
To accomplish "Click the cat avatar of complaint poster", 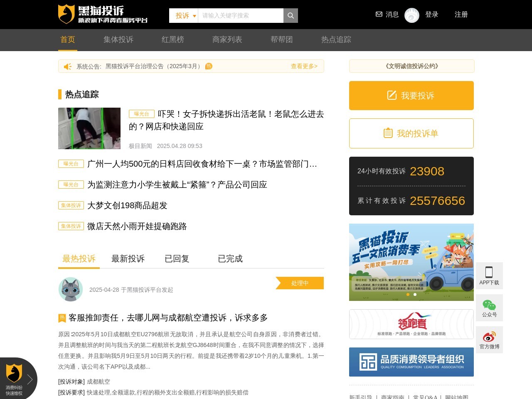I will (71, 289).
